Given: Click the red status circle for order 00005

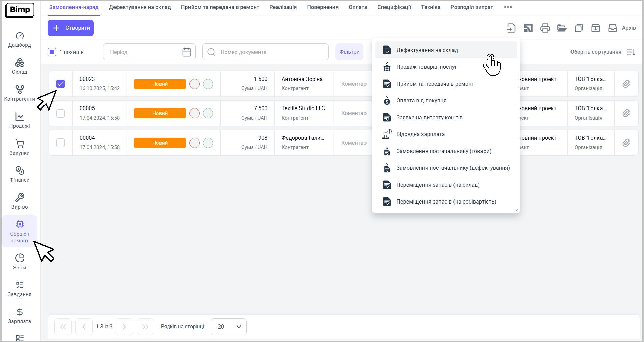Looking at the screenshot, I should tap(195, 113).
